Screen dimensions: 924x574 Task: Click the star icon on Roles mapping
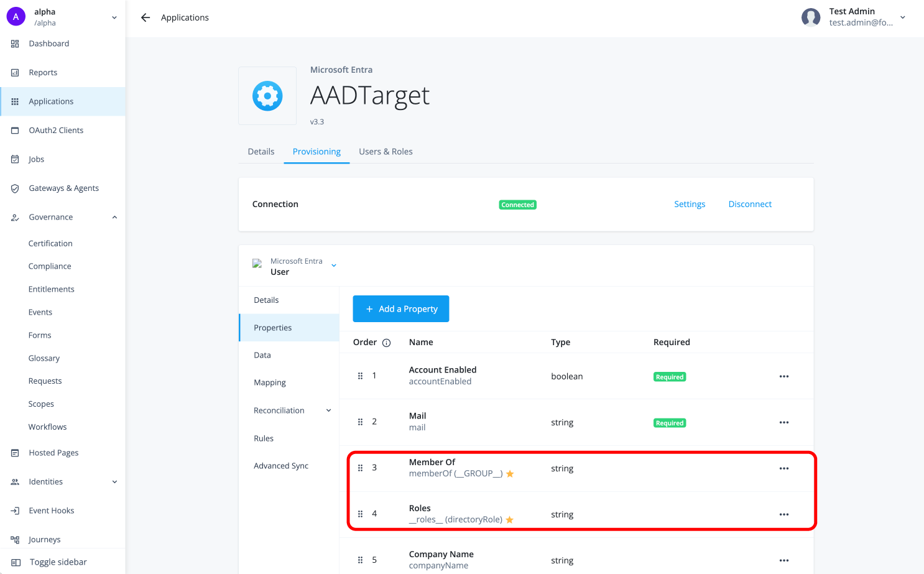coord(511,519)
